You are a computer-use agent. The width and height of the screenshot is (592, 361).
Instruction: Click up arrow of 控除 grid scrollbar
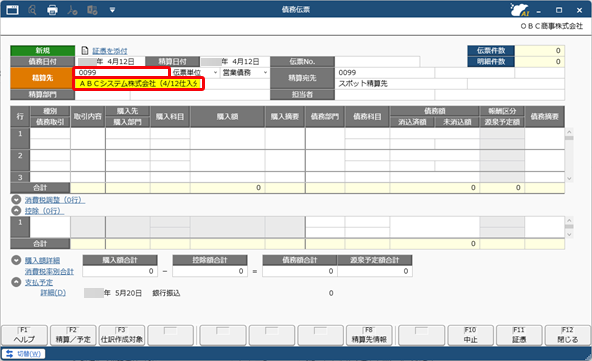pyautogui.click(x=569, y=220)
